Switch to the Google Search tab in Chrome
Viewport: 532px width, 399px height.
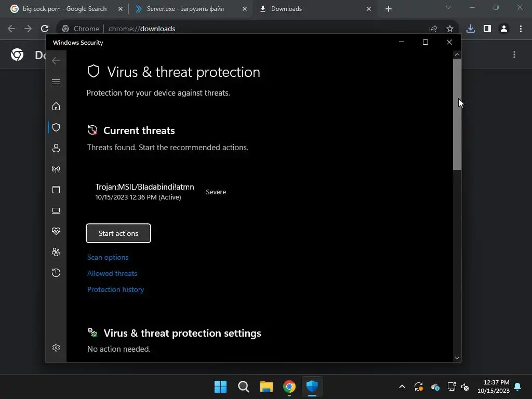64,9
